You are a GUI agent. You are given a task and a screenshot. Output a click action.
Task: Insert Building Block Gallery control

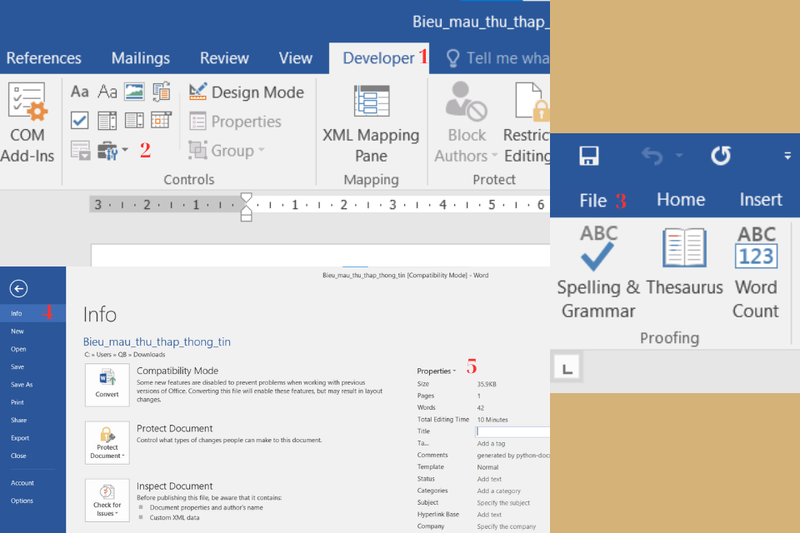(x=161, y=91)
